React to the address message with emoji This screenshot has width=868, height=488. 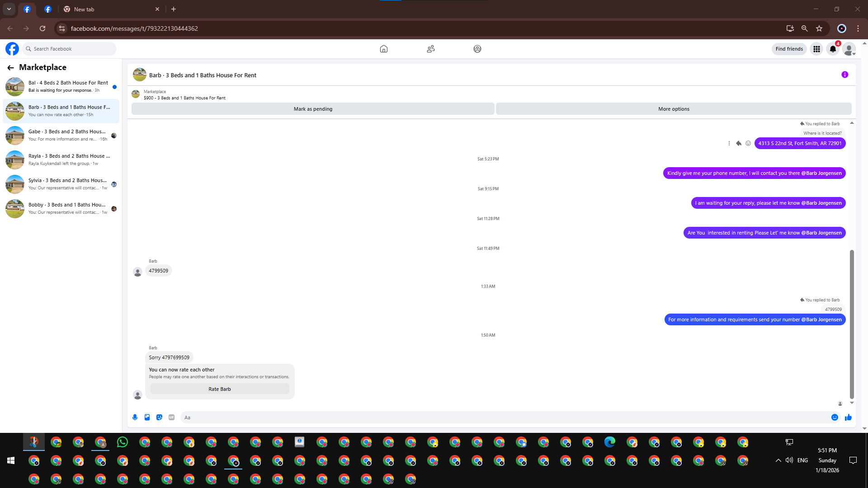(x=748, y=143)
